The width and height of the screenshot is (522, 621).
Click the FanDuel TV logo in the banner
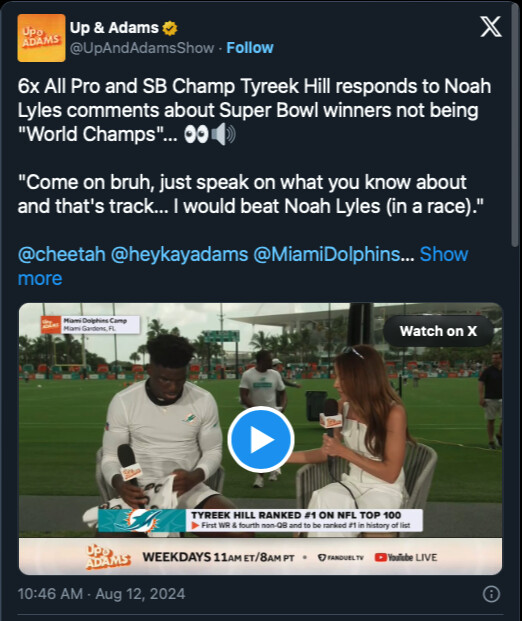341,557
